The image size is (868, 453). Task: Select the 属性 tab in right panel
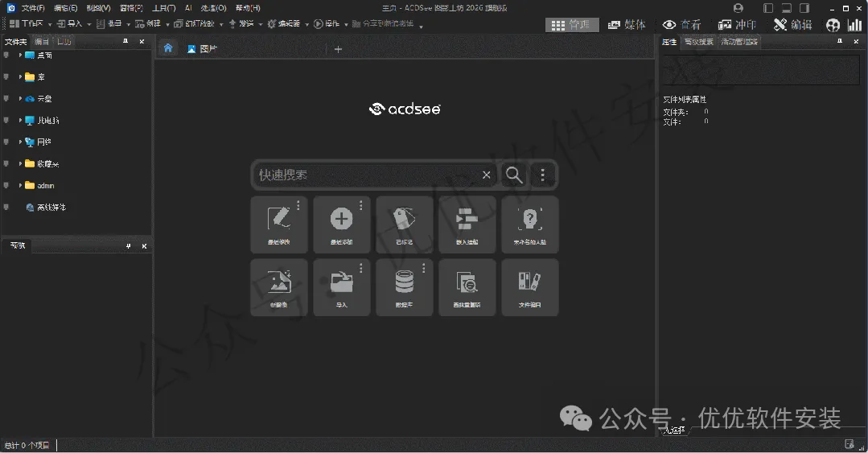point(669,42)
